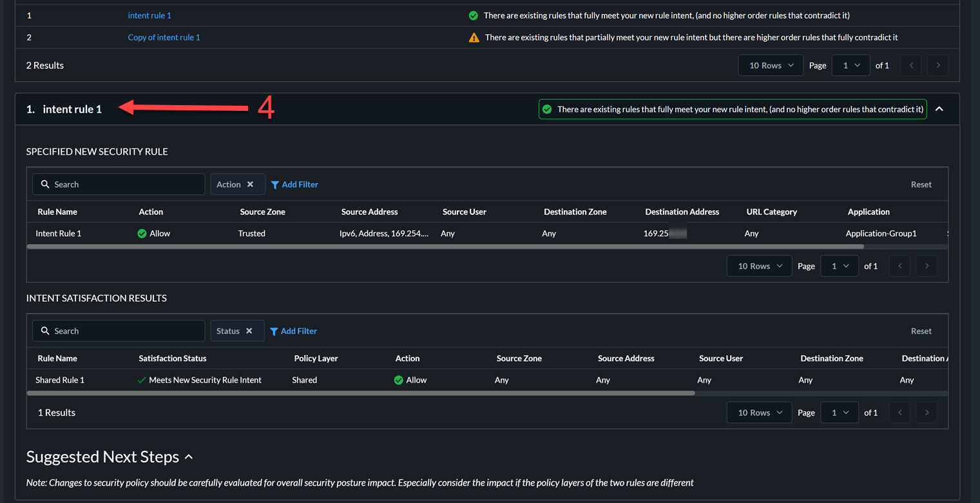Remove the Action filter chip
Viewport: 980px width, 503px height.
point(251,184)
